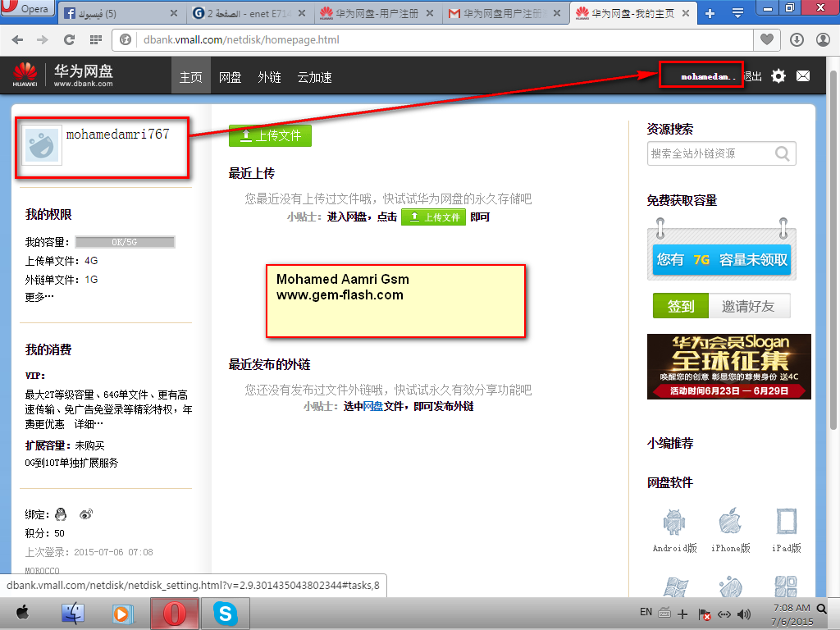This screenshot has height=630, width=840.
Task: Select 外链 in the navigation bar
Action: 269,77
